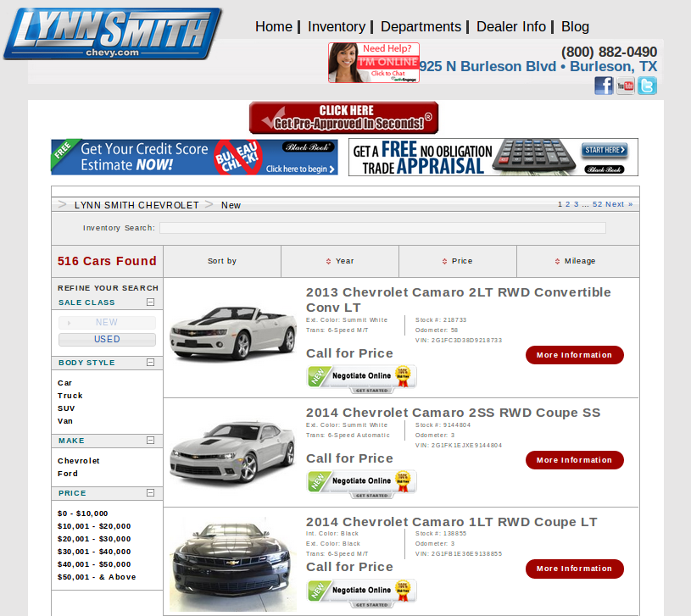Open the white Camaro convertible photo
Image resolution: width=691 pixels, height=616 pixels.
tap(233, 333)
